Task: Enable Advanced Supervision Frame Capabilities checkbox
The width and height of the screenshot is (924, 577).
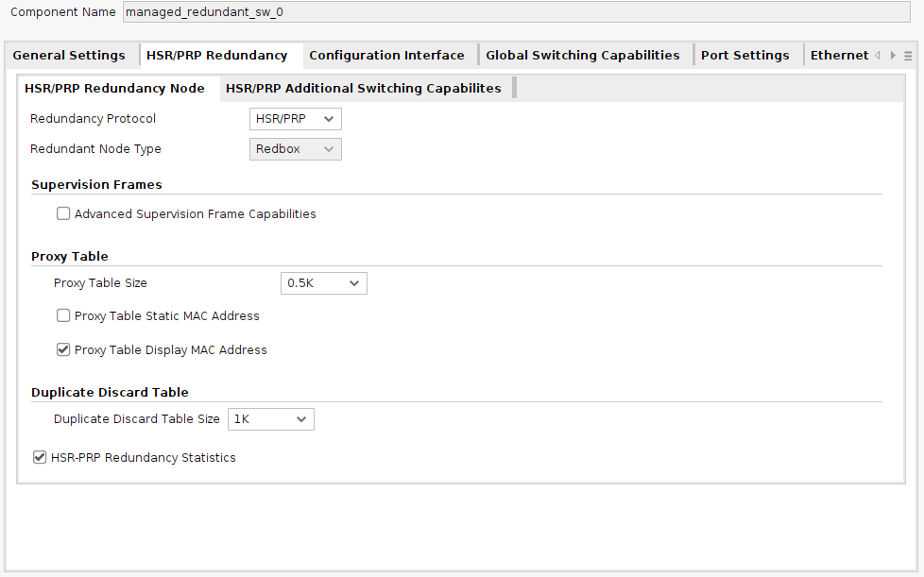Action: pyautogui.click(x=63, y=213)
